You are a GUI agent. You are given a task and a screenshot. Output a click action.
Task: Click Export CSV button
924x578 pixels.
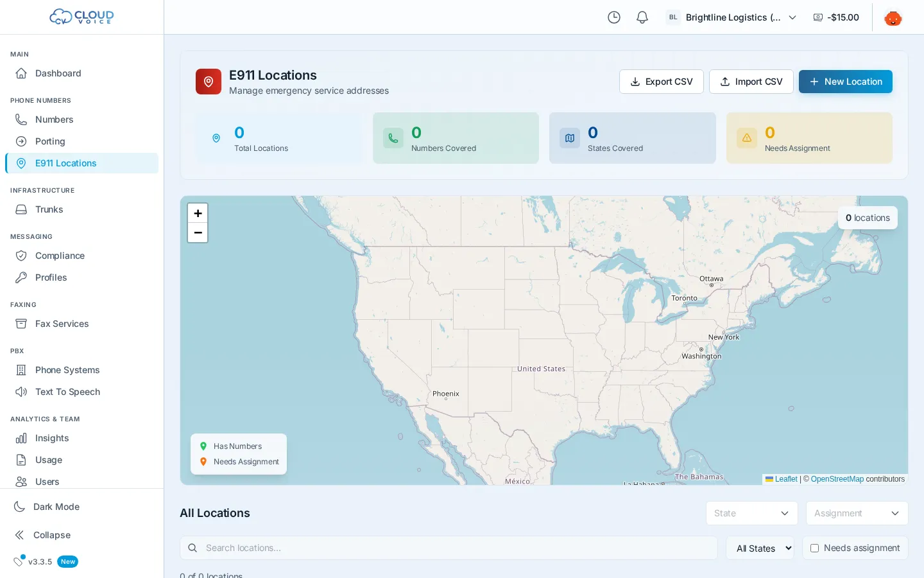662,82
